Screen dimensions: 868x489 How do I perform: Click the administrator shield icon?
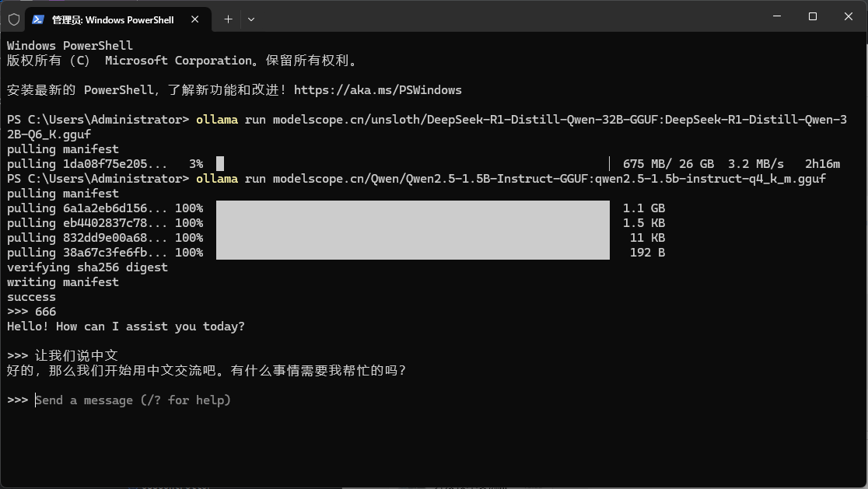point(14,19)
